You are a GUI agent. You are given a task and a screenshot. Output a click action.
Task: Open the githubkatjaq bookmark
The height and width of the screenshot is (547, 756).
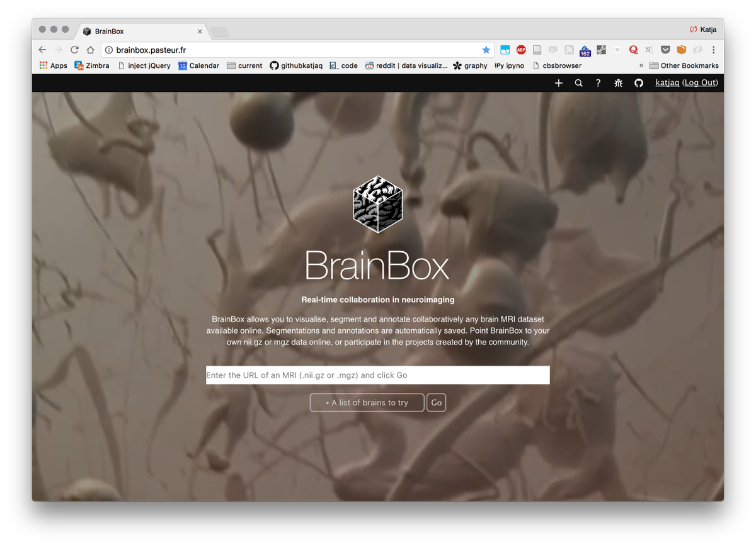[x=296, y=65]
